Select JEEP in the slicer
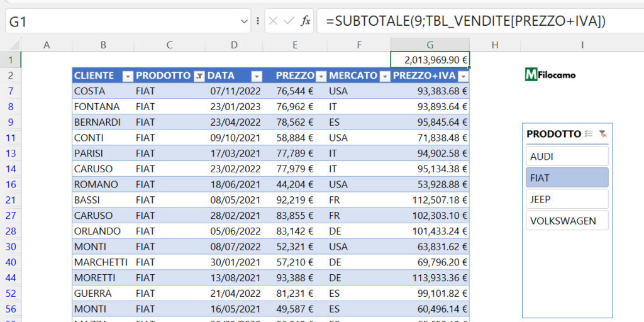The height and width of the screenshot is (322, 644). (x=567, y=199)
